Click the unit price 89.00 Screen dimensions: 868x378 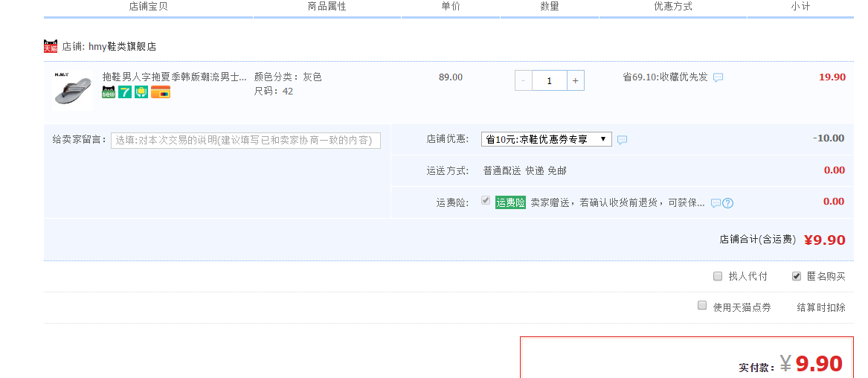click(451, 77)
